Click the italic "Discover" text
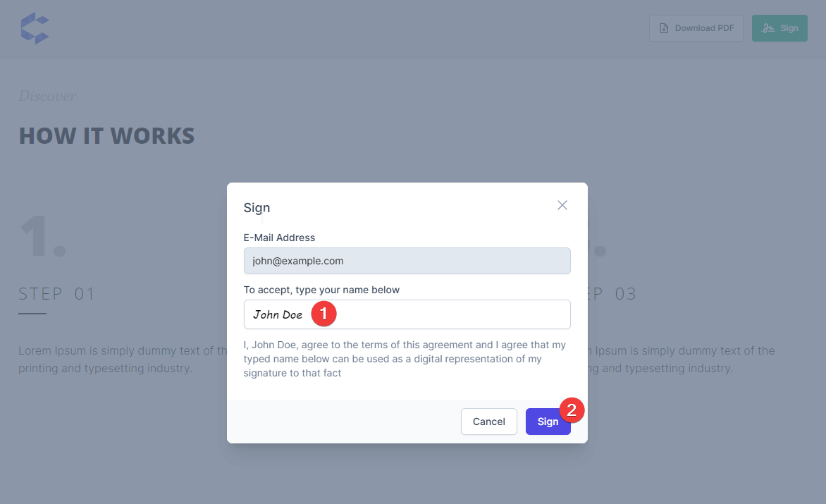The height and width of the screenshot is (504, 826). 47,96
